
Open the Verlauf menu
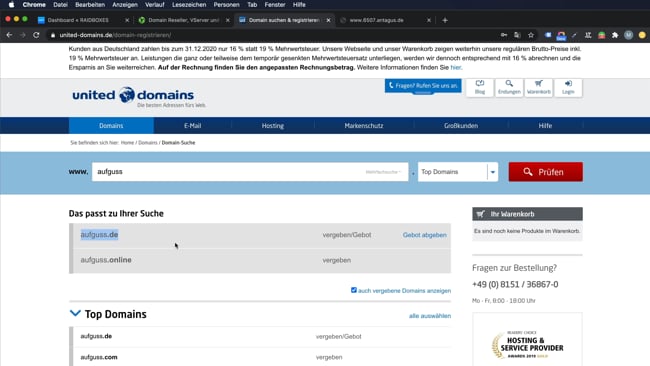pos(155,5)
